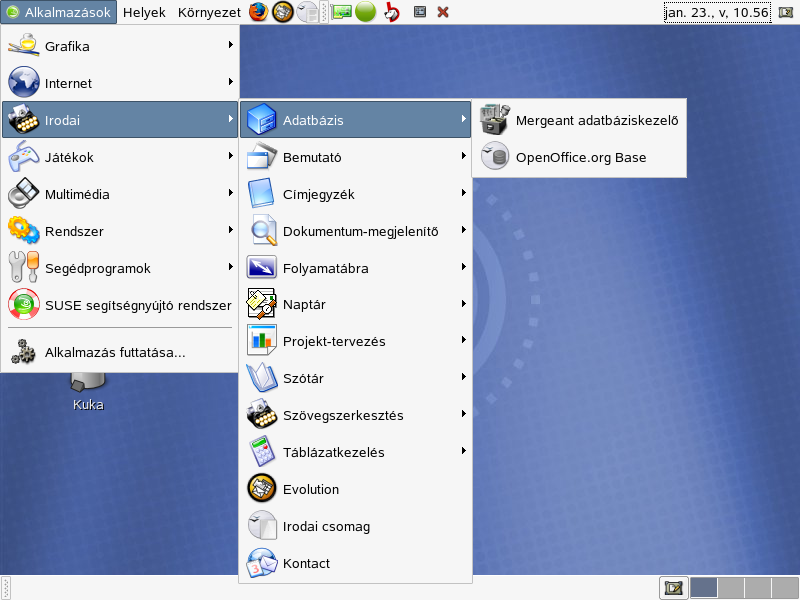
Task: Click the Rendszer gears icon
Action: point(23,230)
